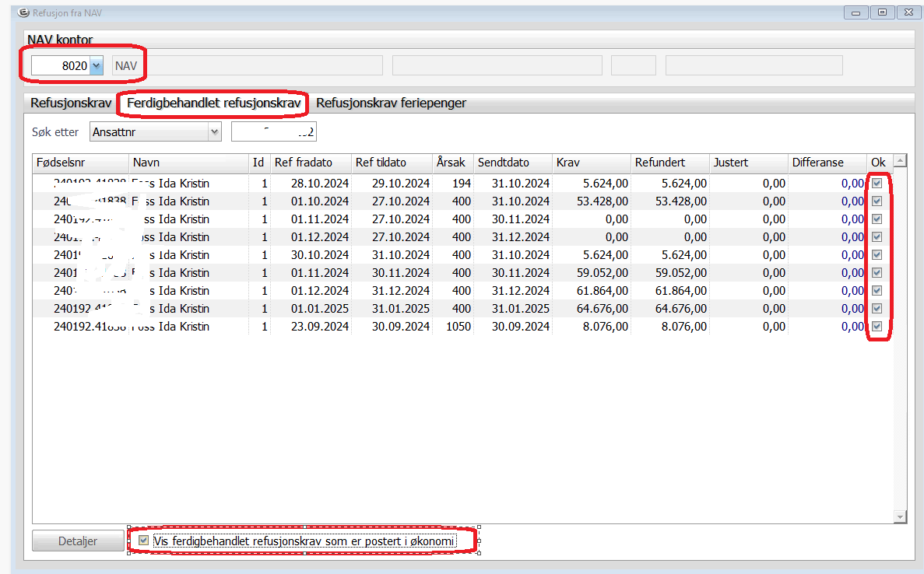Select the Ferdigbehandlet refusjonskrav tab
This screenshot has width=924, height=574.
(x=214, y=103)
